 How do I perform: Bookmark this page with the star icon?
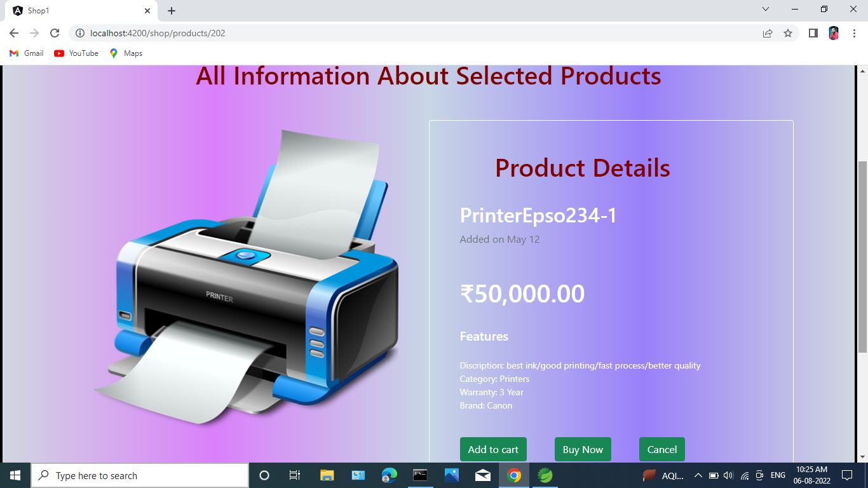tap(788, 33)
